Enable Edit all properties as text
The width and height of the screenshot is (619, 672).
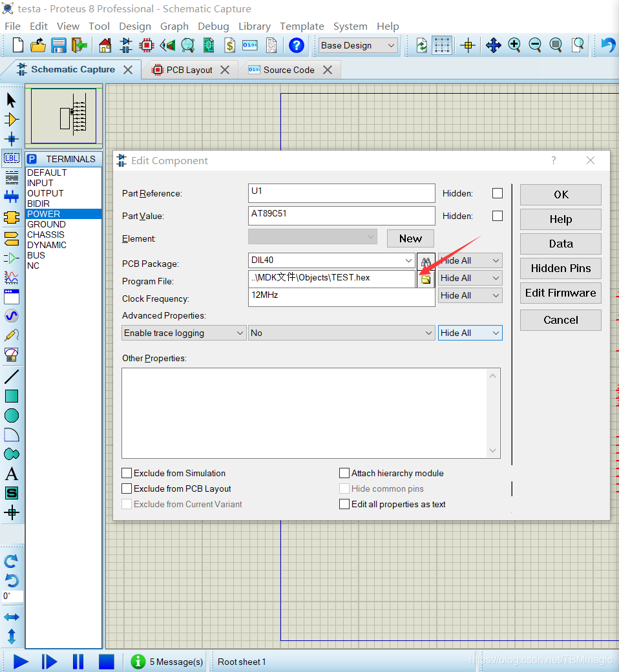[x=344, y=503]
